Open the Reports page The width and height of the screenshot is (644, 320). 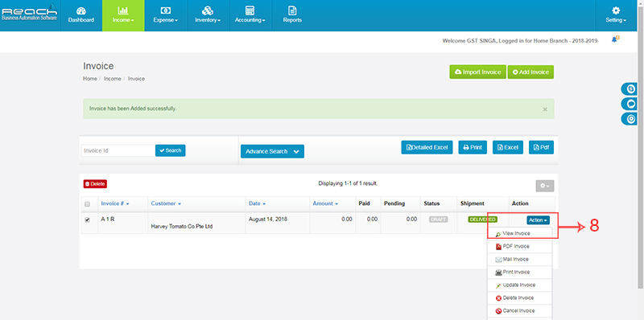click(x=292, y=15)
